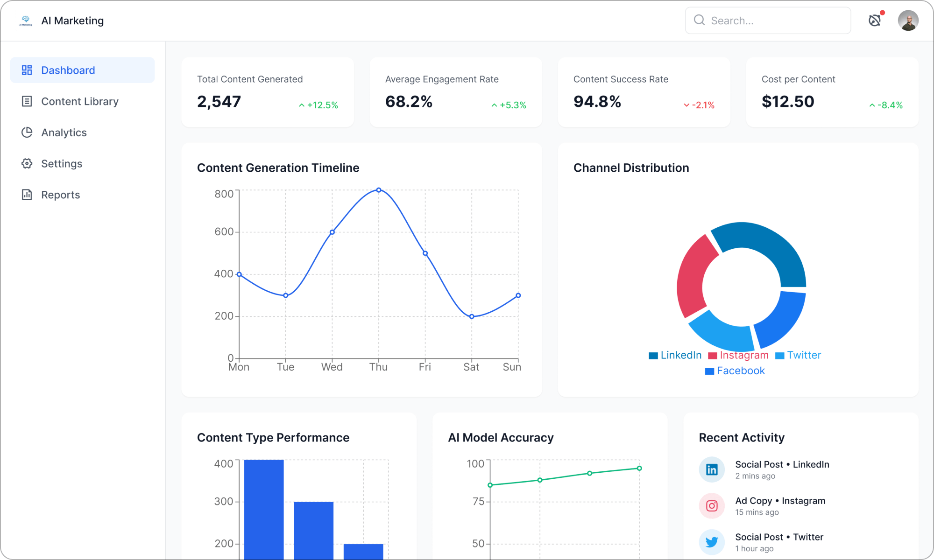
Task: Click the Twitter bird icon in Recent Activity
Action: click(712, 542)
